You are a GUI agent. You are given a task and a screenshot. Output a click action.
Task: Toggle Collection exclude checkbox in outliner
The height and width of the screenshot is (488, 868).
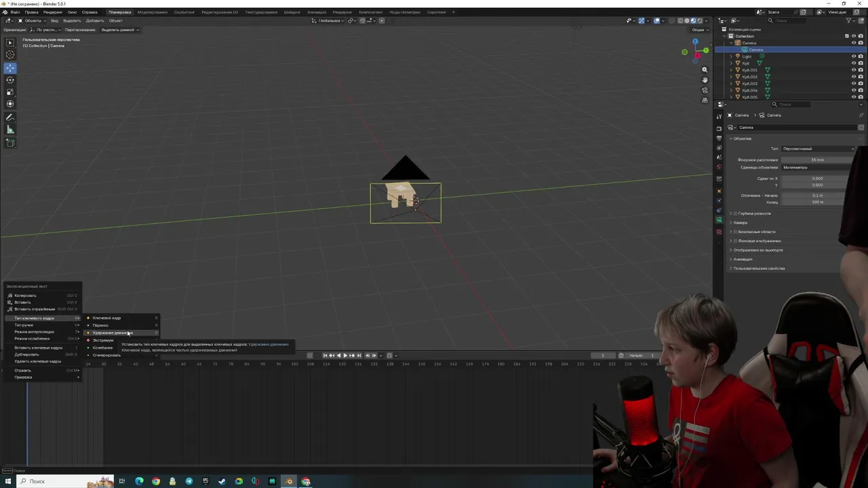pyautogui.click(x=847, y=36)
